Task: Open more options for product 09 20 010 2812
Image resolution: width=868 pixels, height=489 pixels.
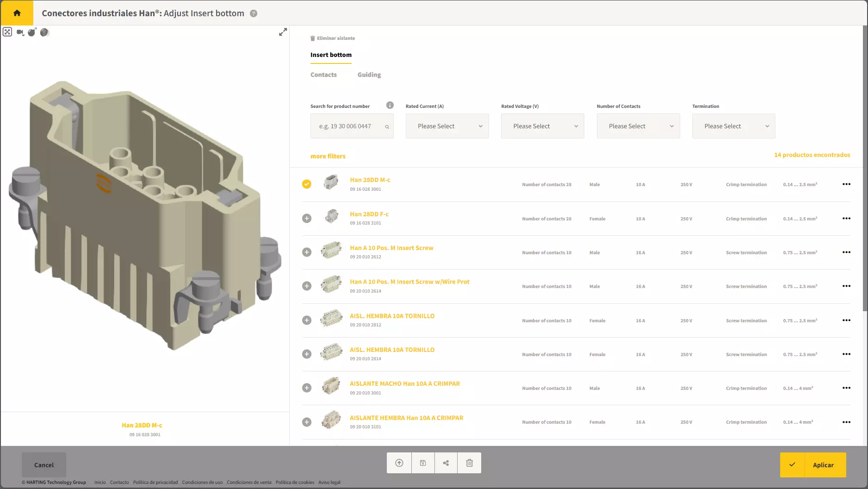Action: coord(846,320)
